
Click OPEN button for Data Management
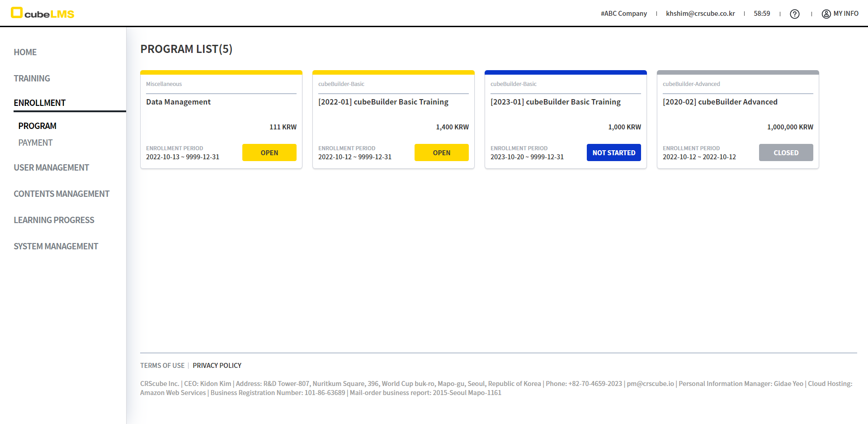click(x=269, y=152)
